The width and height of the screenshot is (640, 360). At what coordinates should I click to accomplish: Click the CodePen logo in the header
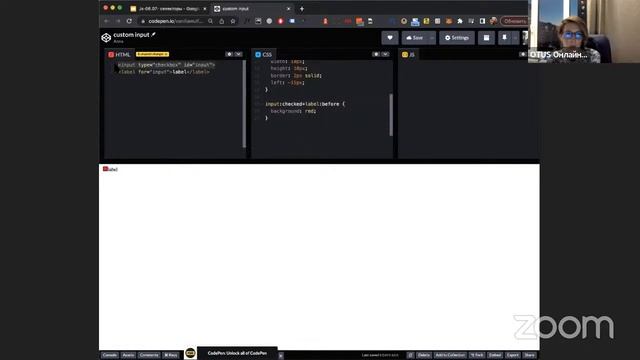pyautogui.click(x=106, y=38)
